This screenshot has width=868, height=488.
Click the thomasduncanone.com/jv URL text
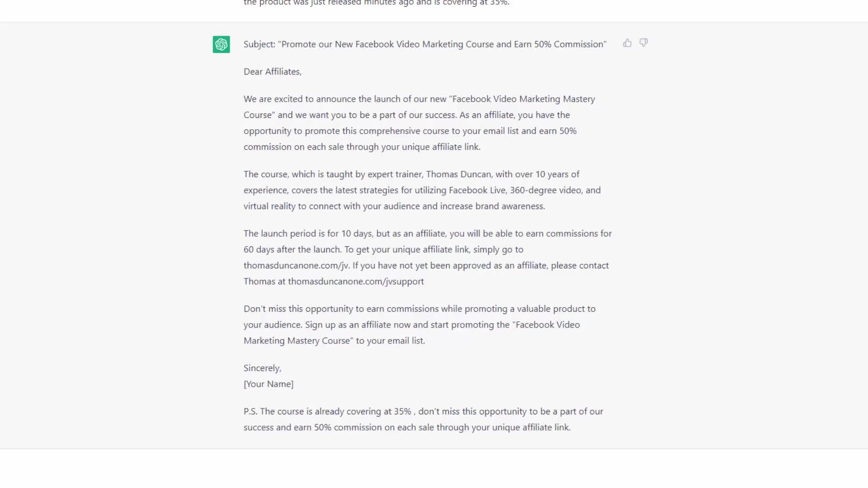(297, 266)
